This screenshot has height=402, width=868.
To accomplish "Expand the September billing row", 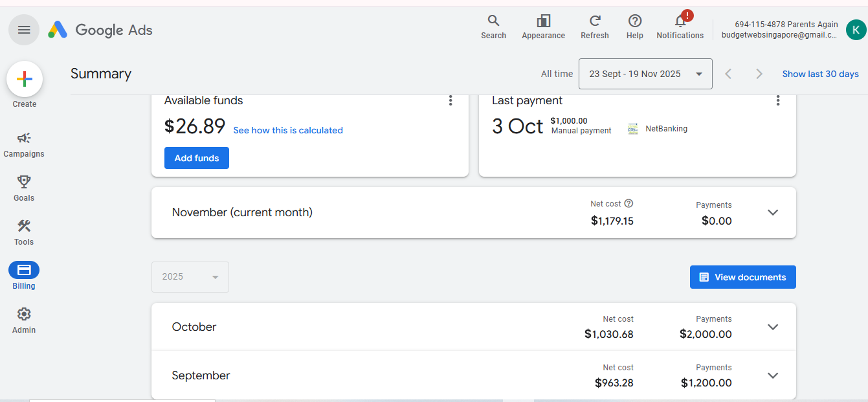I will click(x=772, y=375).
